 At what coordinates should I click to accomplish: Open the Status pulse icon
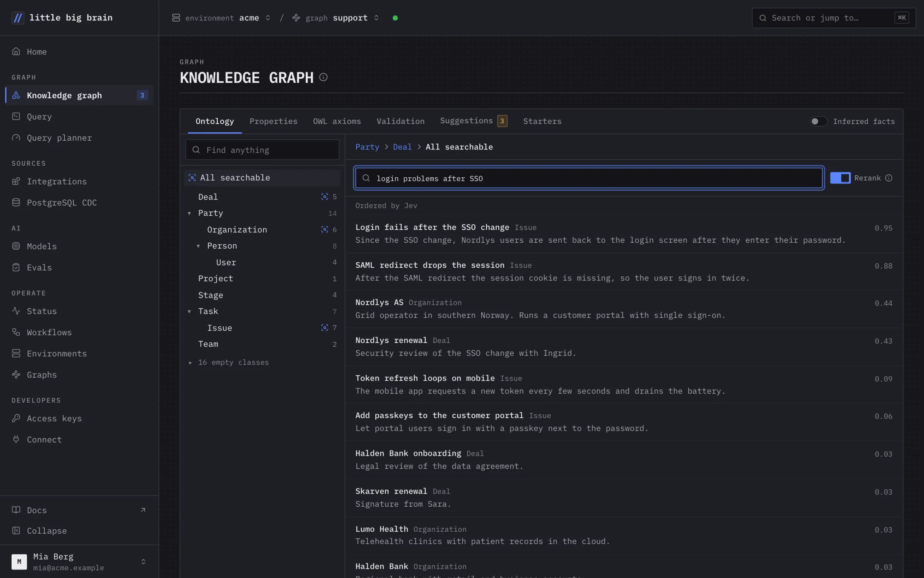tap(16, 311)
